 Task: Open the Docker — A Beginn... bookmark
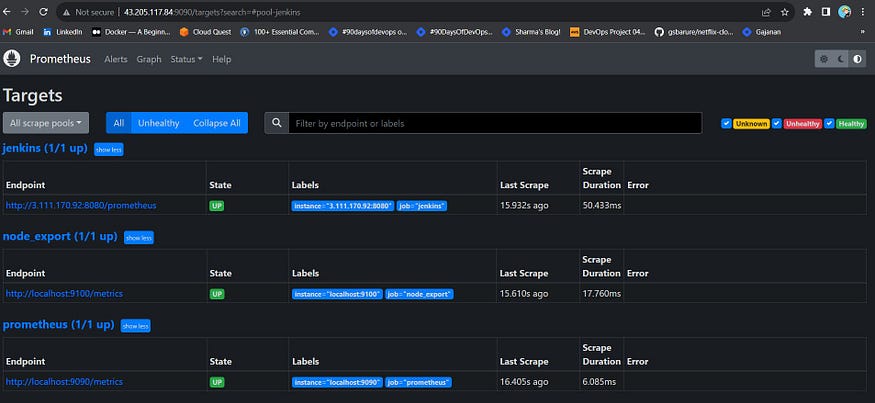pyautogui.click(x=131, y=32)
